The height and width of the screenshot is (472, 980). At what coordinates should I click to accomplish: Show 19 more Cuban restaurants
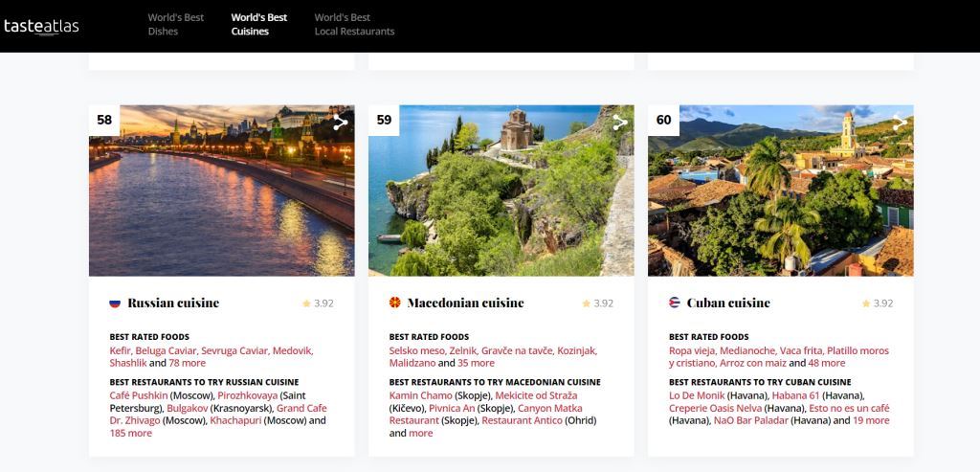(x=871, y=420)
